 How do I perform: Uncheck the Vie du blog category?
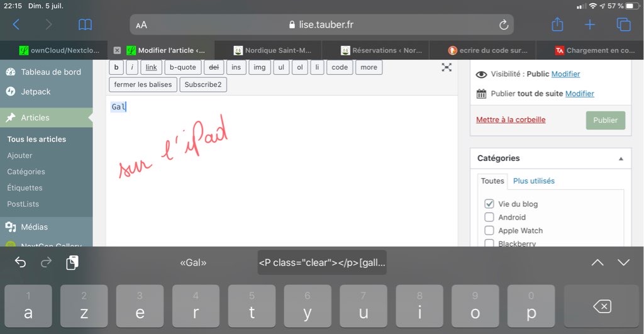[x=489, y=204]
